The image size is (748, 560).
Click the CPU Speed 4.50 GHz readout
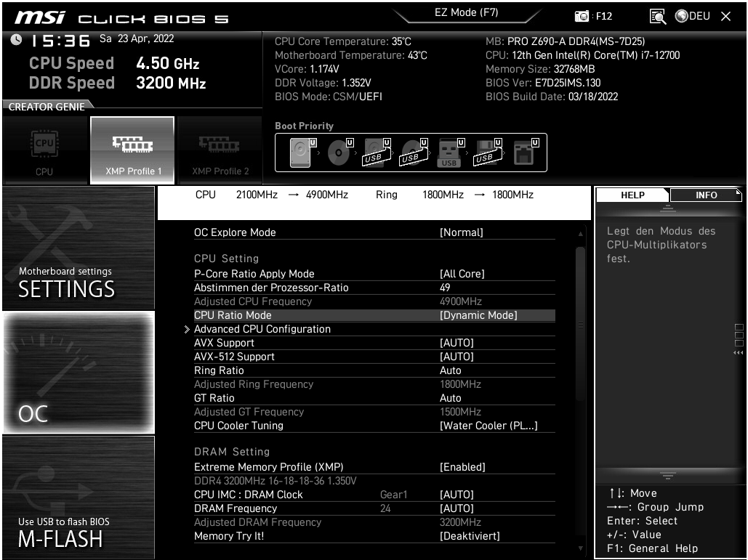(114, 63)
